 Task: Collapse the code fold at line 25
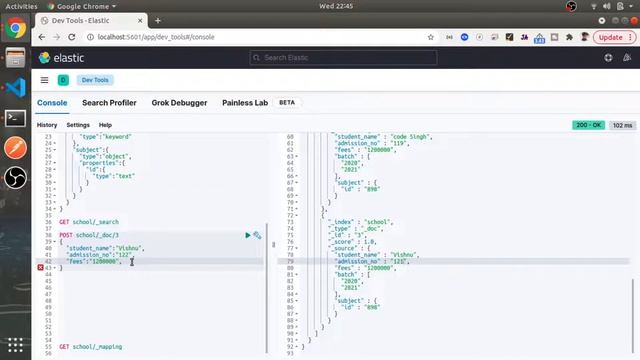tap(55, 150)
